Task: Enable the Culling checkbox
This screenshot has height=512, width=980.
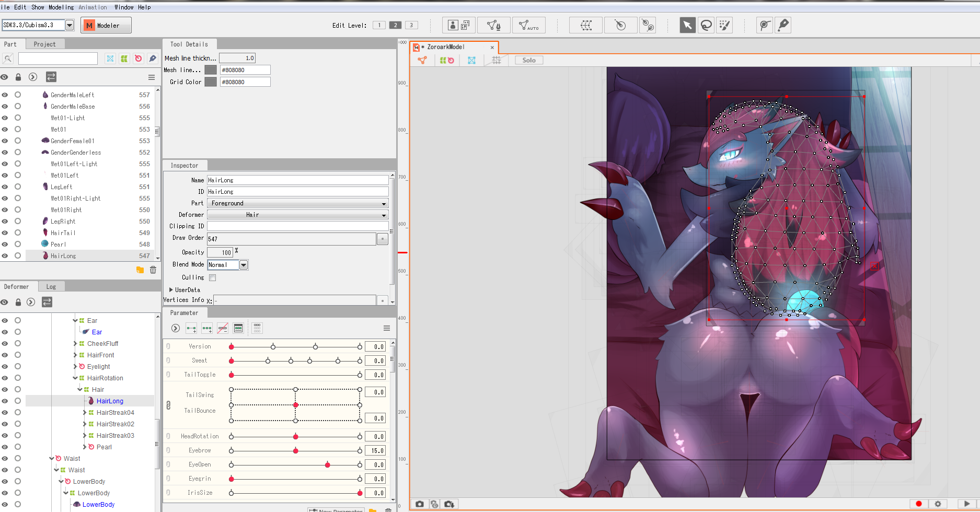Action: (213, 278)
